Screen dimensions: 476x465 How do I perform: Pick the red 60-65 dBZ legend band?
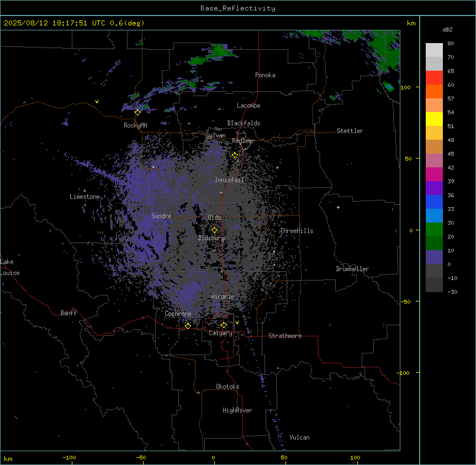pos(434,78)
